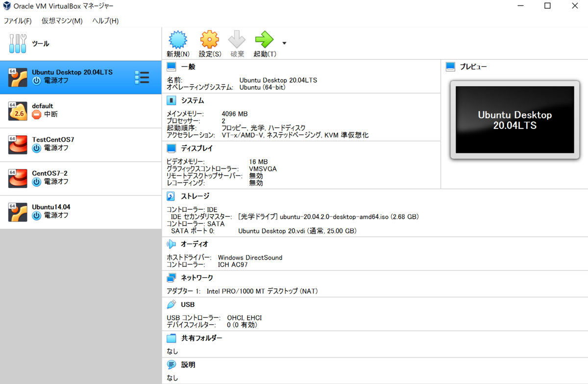588x384 pixels.
Task: Open the 仮想マシン(M) menu
Action: (62, 21)
